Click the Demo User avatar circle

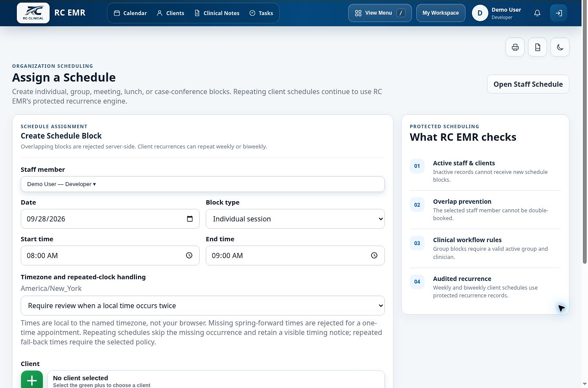[480, 13]
